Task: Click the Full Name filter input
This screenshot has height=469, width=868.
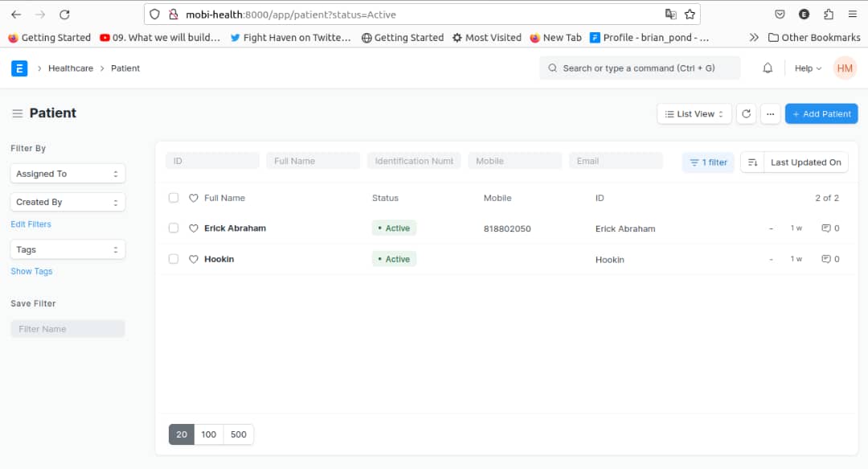Action: 313,160
